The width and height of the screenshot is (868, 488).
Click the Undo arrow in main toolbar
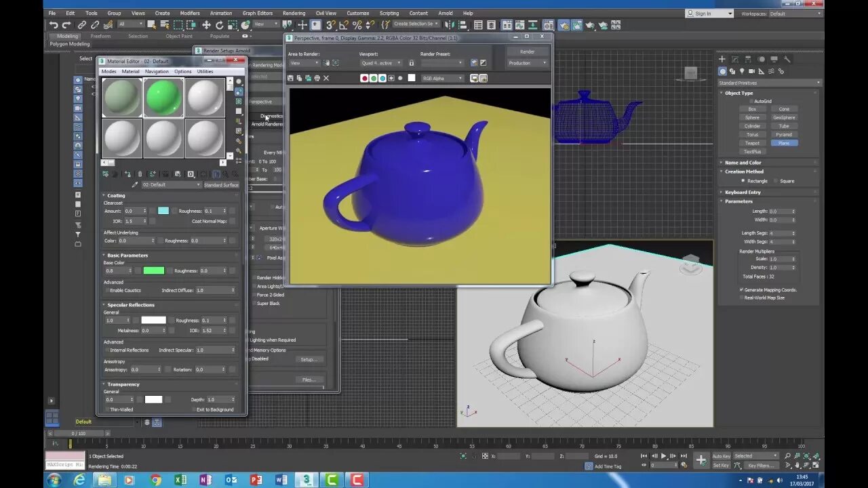click(x=54, y=25)
